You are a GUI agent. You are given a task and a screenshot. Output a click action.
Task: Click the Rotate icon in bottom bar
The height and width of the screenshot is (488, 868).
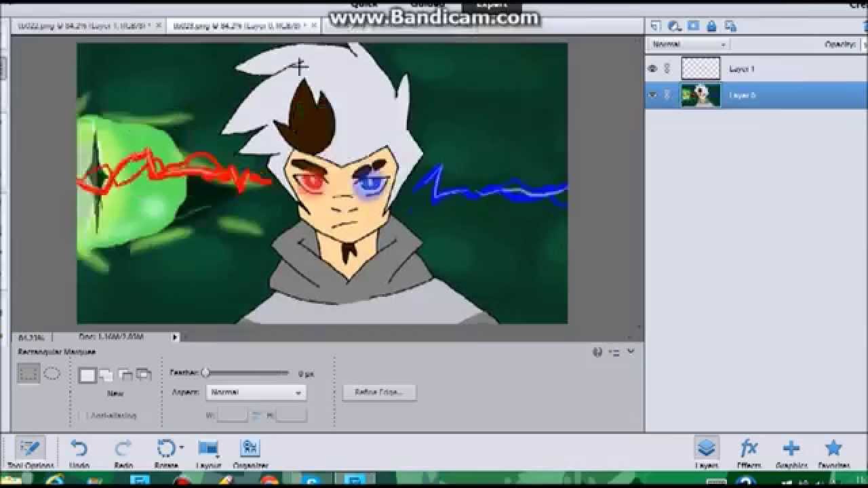165,449
